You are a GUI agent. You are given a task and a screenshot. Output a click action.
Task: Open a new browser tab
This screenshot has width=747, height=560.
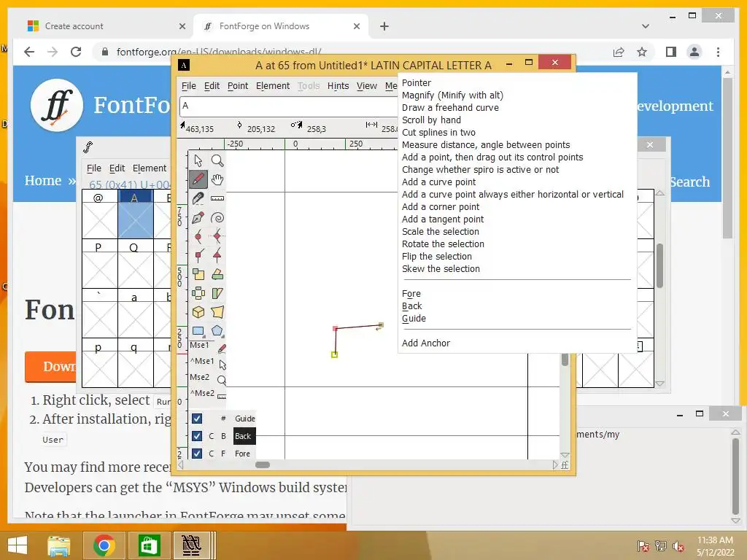384,26
